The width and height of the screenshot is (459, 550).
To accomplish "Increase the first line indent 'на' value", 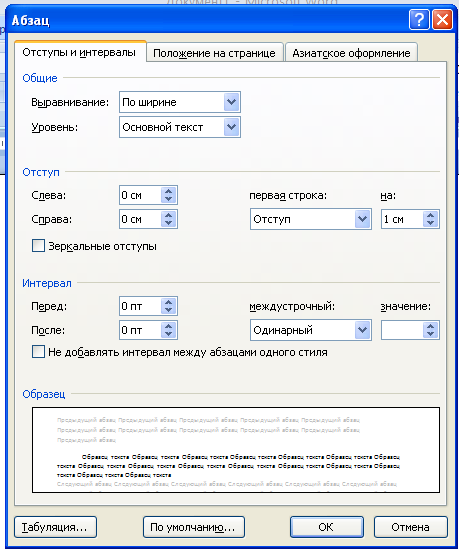I will [x=430, y=215].
